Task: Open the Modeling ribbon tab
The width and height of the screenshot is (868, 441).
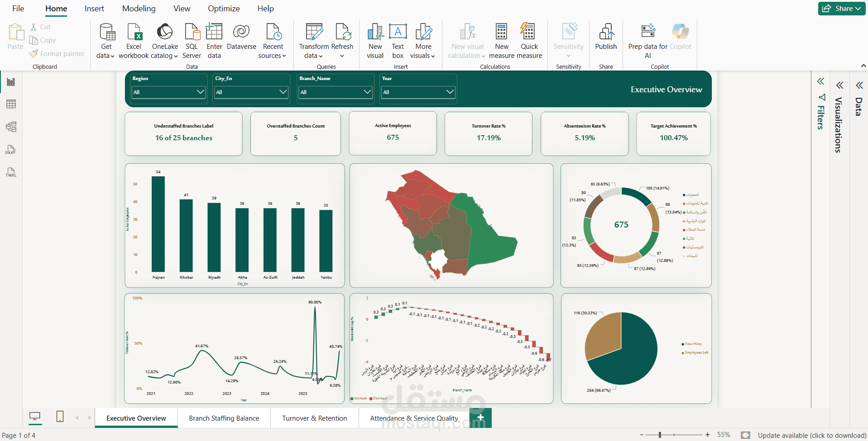Action: (x=139, y=9)
